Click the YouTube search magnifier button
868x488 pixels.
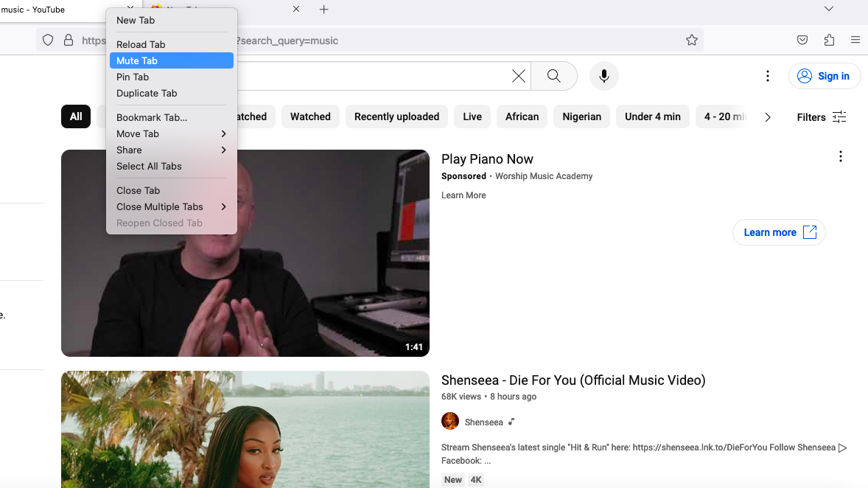click(x=553, y=76)
